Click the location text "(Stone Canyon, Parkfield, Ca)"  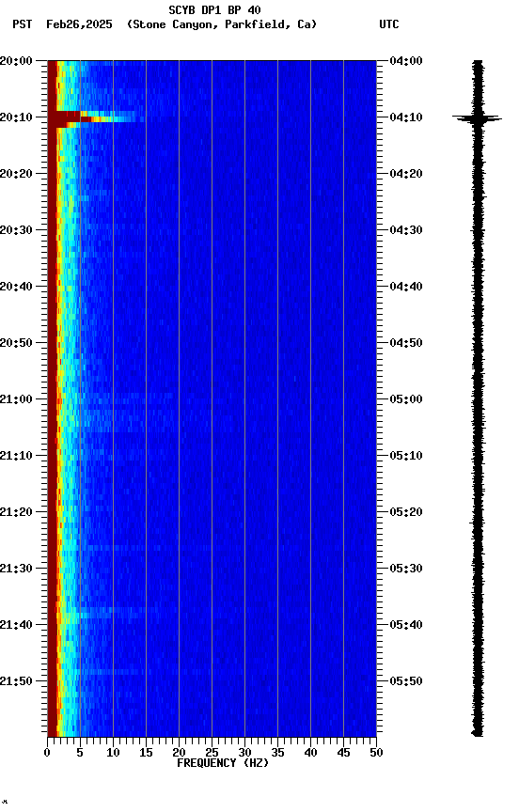point(222,24)
